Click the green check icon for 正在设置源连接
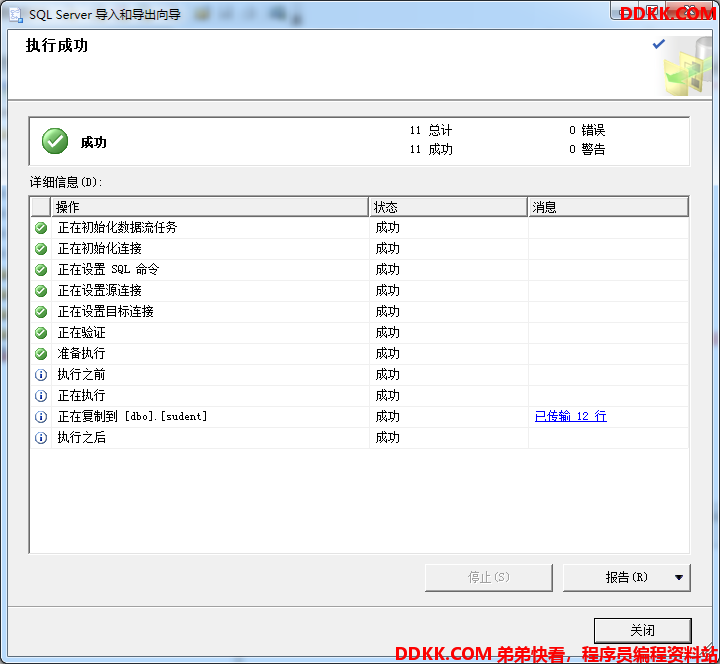This screenshot has width=720, height=664. 41,291
